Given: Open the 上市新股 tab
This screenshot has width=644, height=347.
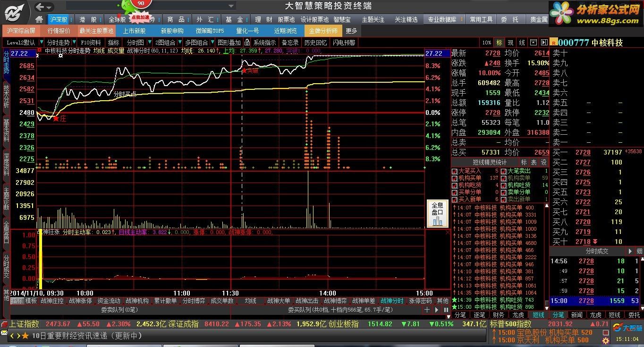Looking at the screenshot, I should coord(134,31).
